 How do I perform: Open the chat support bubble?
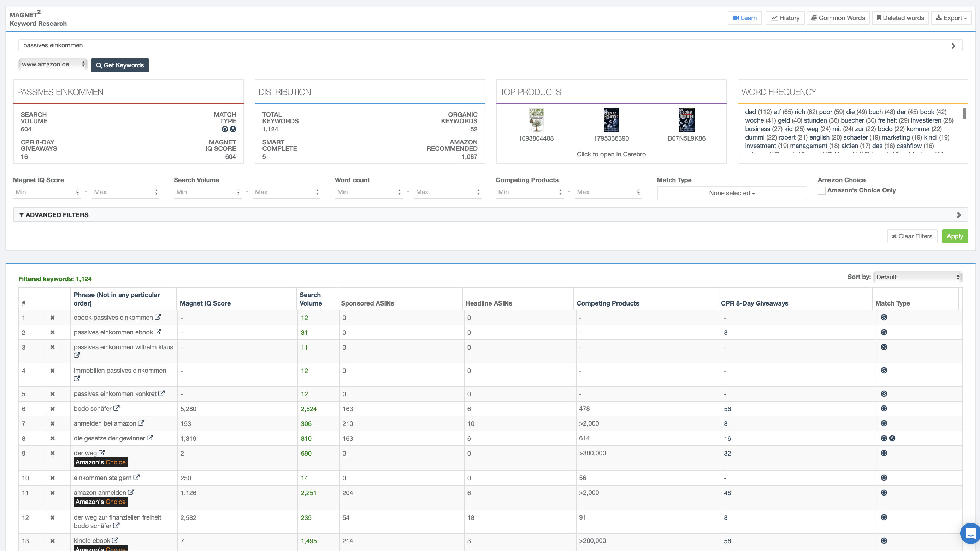pos(970,533)
